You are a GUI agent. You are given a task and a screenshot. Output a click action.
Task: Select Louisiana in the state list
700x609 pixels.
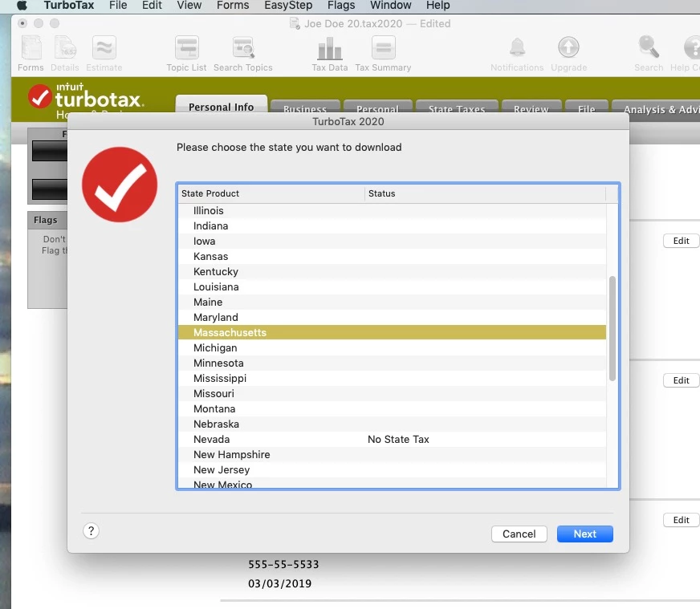pyautogui.click(x=392, y=287)
